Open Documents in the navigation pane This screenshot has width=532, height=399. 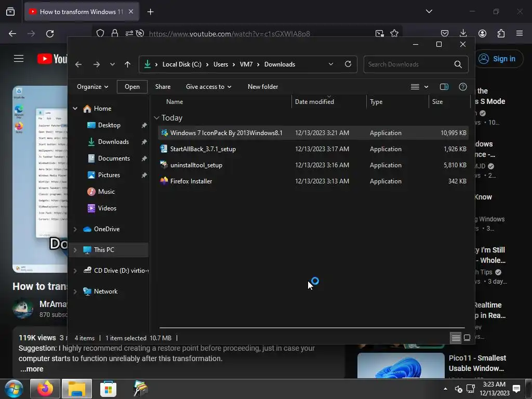pos(114,158)
